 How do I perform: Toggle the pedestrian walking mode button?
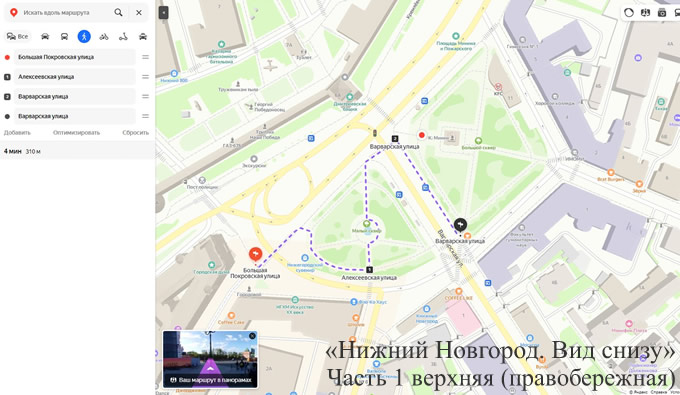click(x=84, y=36)
